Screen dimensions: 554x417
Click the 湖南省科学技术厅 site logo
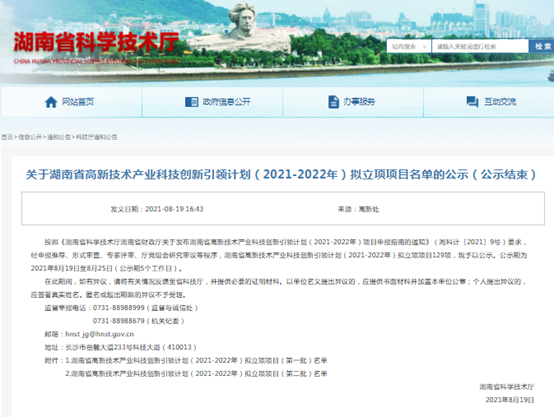coord(96,47)
